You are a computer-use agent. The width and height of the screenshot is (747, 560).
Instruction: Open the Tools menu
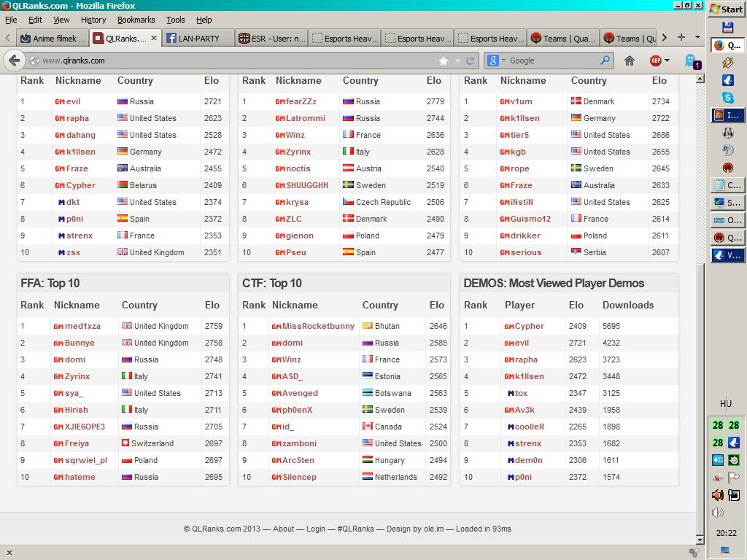click(175, 20)
